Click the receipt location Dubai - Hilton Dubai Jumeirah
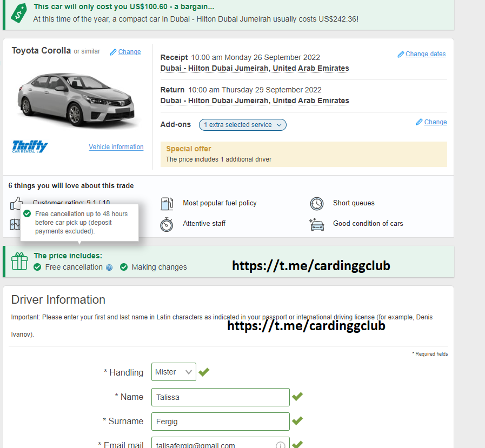The height and width of the screenshot is (448, 485). [x=255, y=68]
